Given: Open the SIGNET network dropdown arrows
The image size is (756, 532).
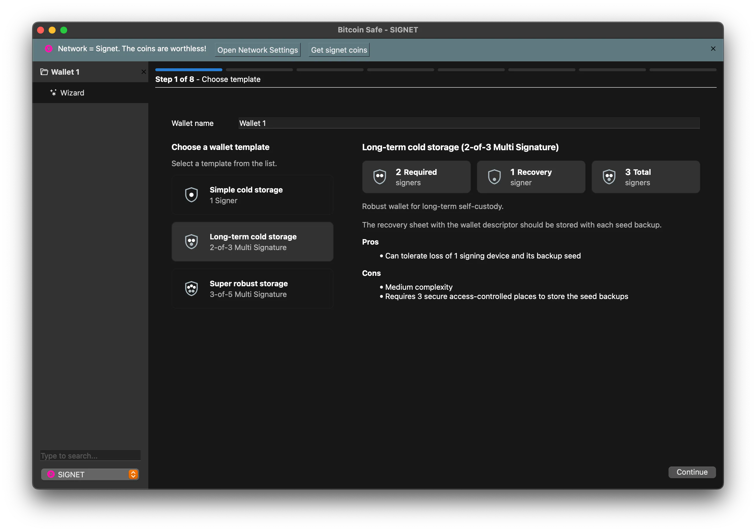Looking at the screenshot, I should (133, 474).
